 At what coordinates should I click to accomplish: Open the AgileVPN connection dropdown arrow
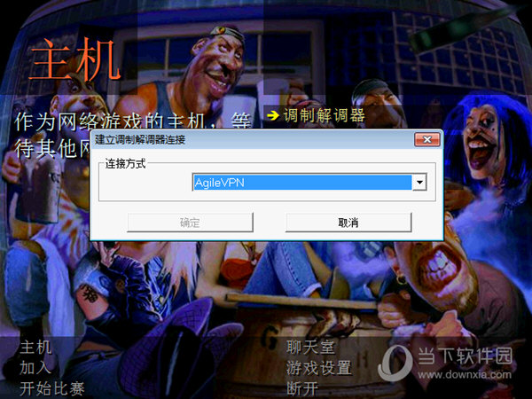[419, 182]
